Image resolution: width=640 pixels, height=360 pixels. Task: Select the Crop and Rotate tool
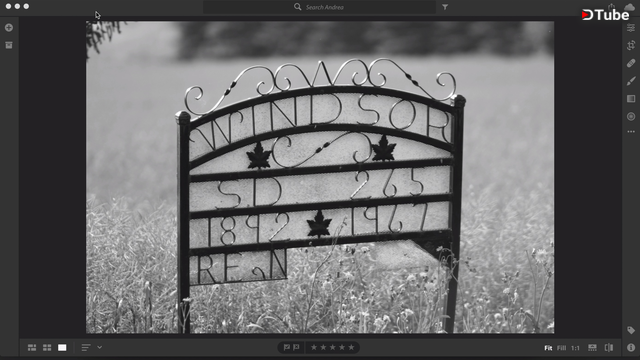(631, 45)
